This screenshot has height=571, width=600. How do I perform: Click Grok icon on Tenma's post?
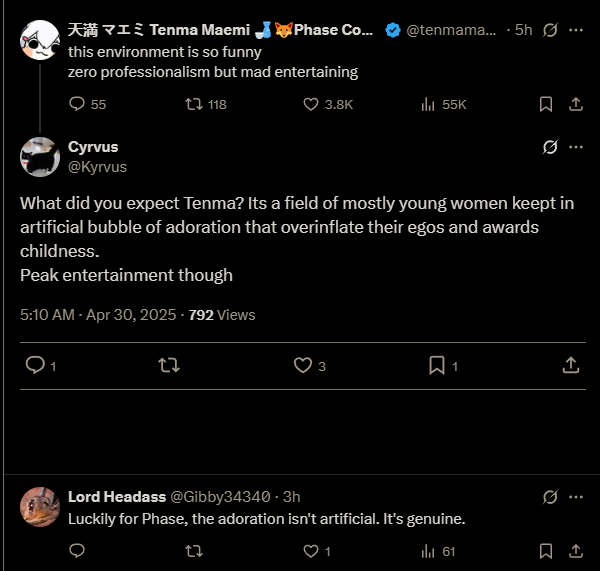pos(549,30)
